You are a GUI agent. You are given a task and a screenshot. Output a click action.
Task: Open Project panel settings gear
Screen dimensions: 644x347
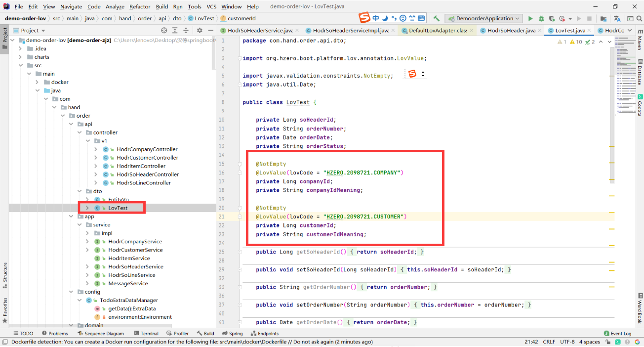pyautogui.click(x=200, y=31)
